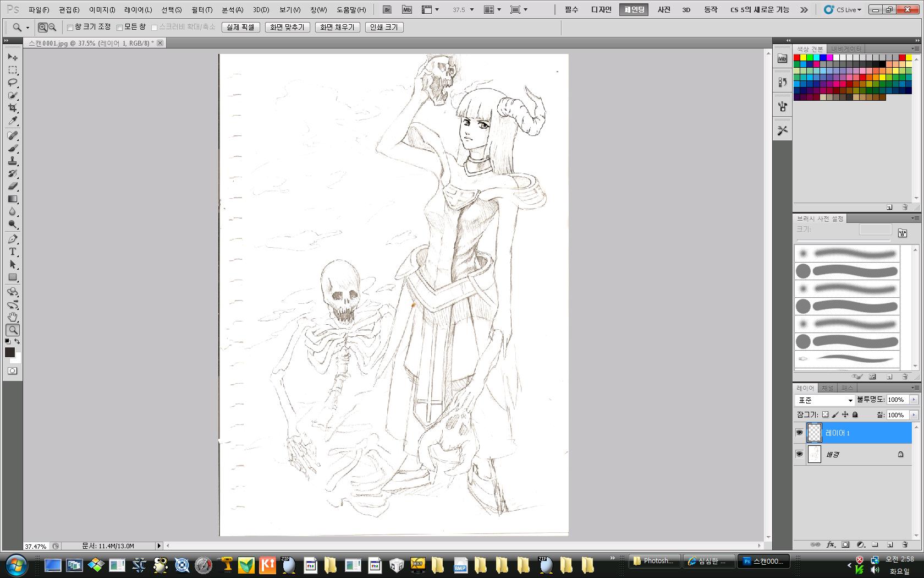This screenshot has width=924, height=578.
Task: Select the Quick Selection tool
Action: point(13,95)
